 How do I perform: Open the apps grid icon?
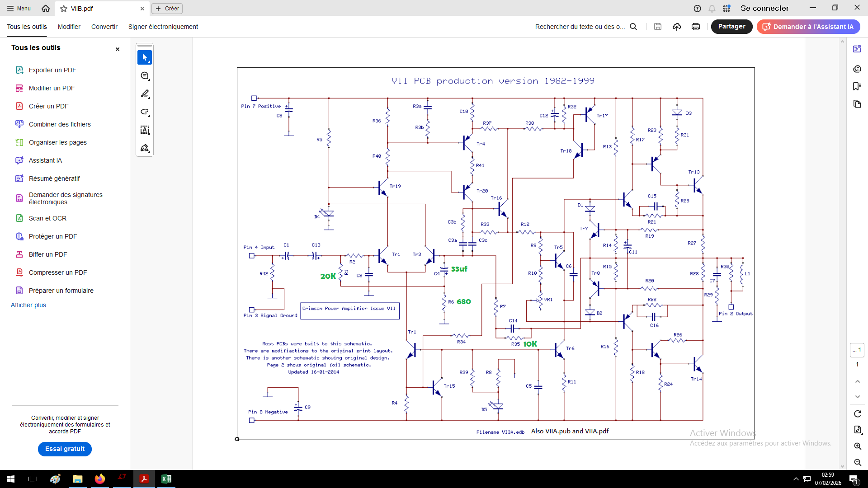[726, 9]
